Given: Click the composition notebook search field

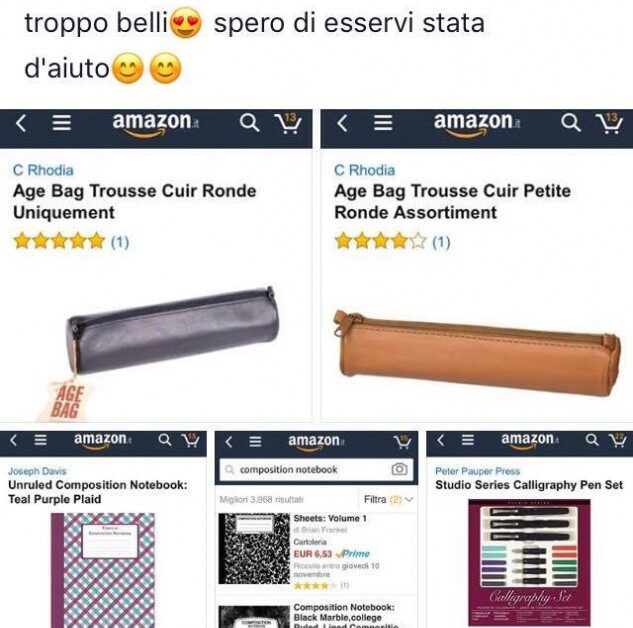Looking at the screenshot, I should (x=316, y=469).
